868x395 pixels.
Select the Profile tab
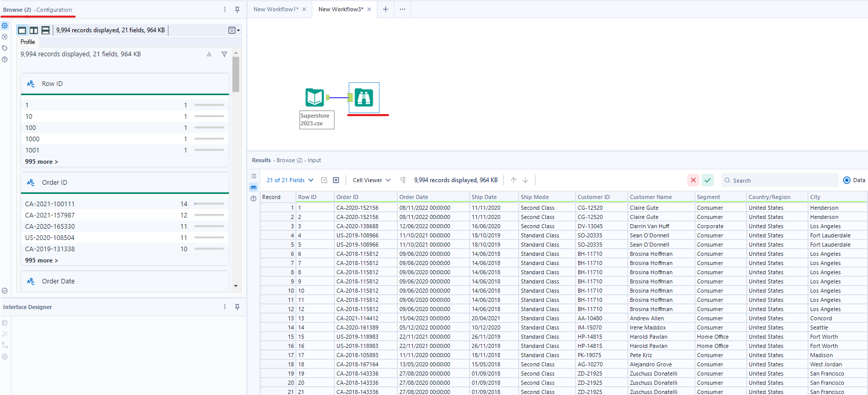pos(28,42)
